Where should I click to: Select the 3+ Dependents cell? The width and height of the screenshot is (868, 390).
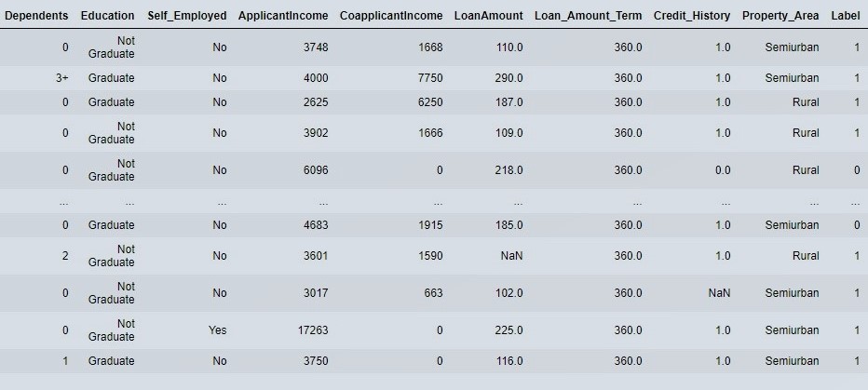[x=62, y=78]
